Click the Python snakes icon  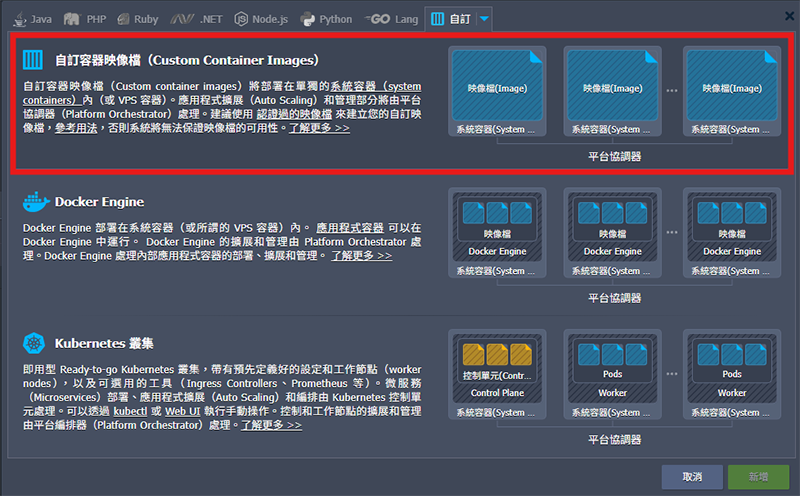pos(308,19)
